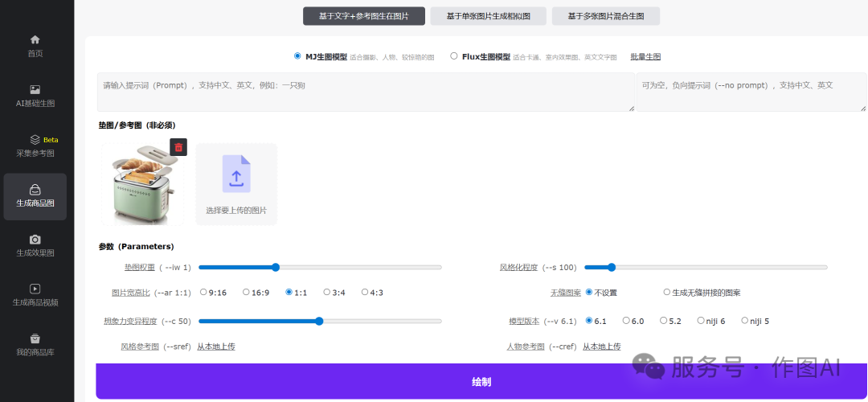Open 采集参考图 layers icon in sidebar
The width and height of the screenshot is (868, 402).
[35, 140]
